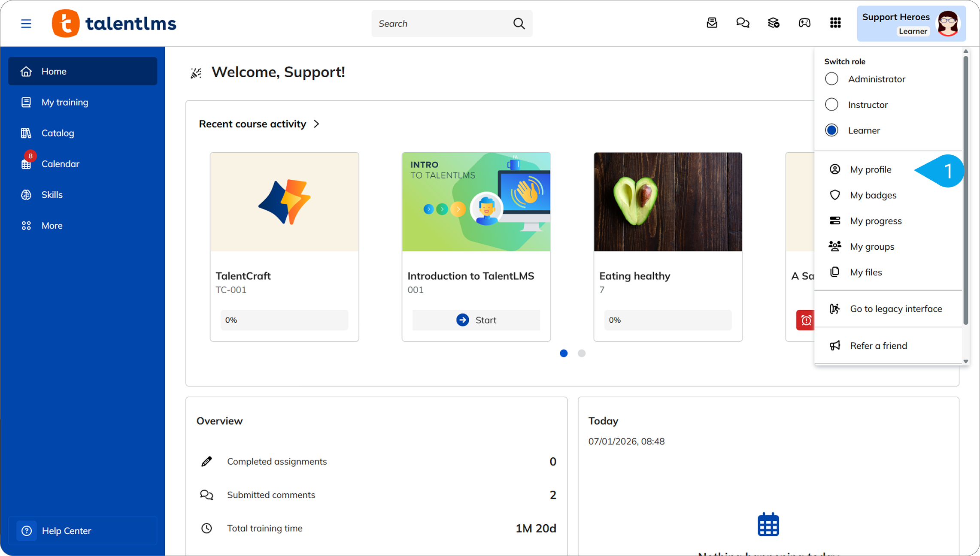Open the Support Heroes profile dropdown
Viewport: 980px width, 556px height.
(911, 24)
